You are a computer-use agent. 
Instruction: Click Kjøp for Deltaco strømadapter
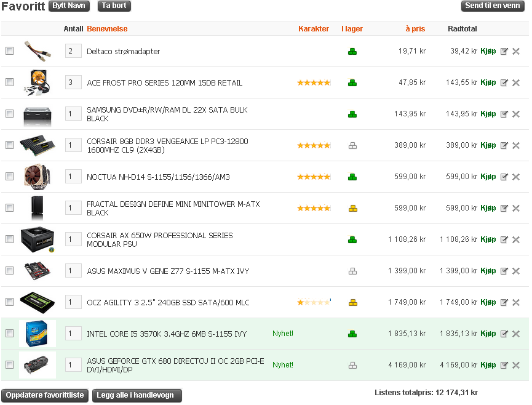pos(488,51)
